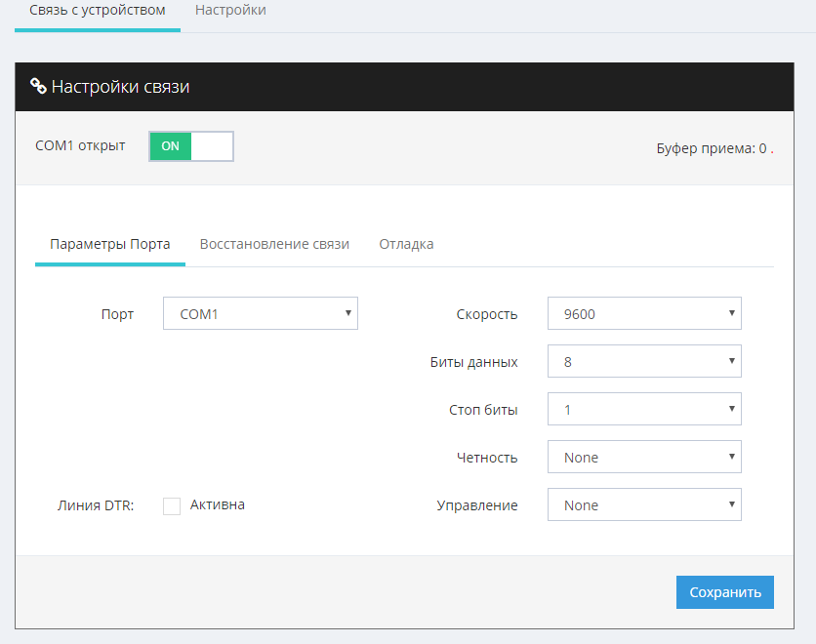This screenshot has width=816, height=644.
Task: Open the Биты данных dropdown
Action: [x=644, y=362]
